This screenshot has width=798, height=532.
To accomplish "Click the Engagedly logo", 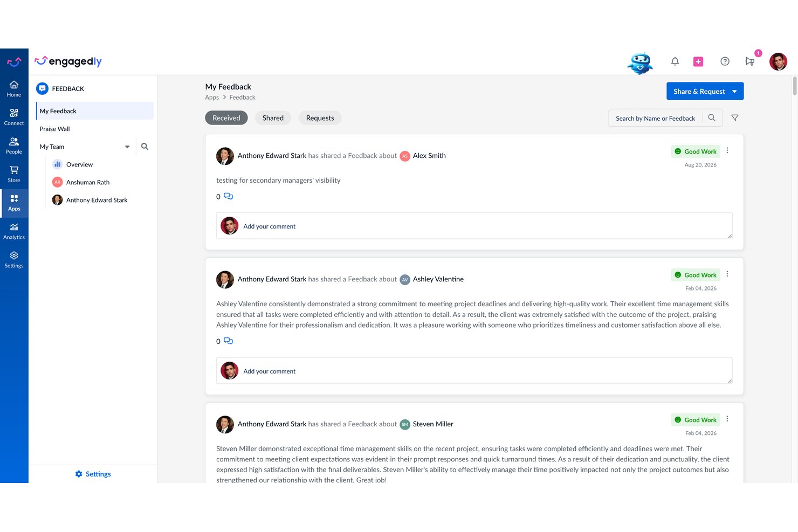I will point(68,61).
